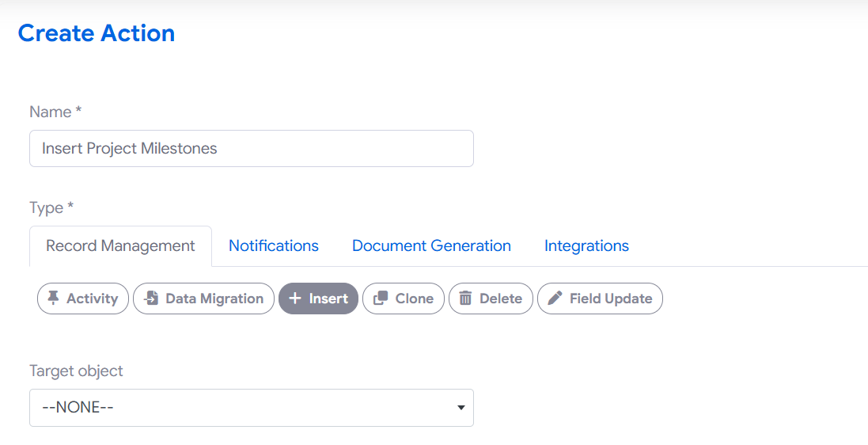Click the pin icon on Activity

coord(53,299)
